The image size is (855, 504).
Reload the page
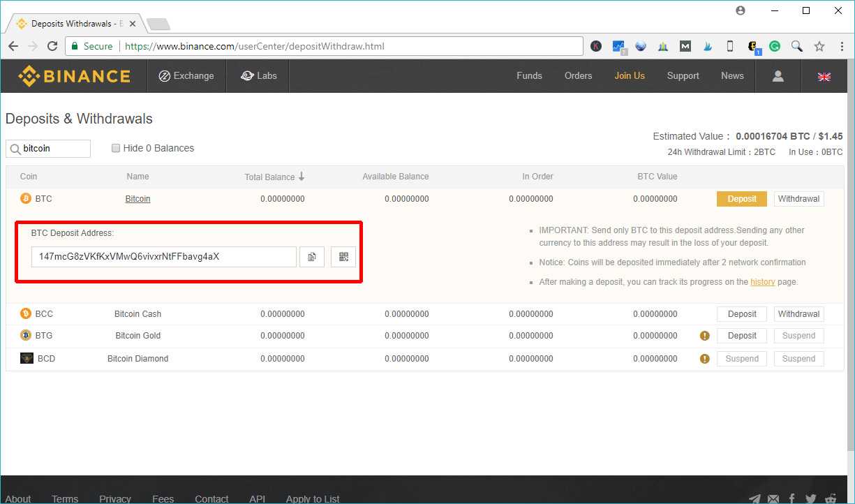(x=52, y=46)
